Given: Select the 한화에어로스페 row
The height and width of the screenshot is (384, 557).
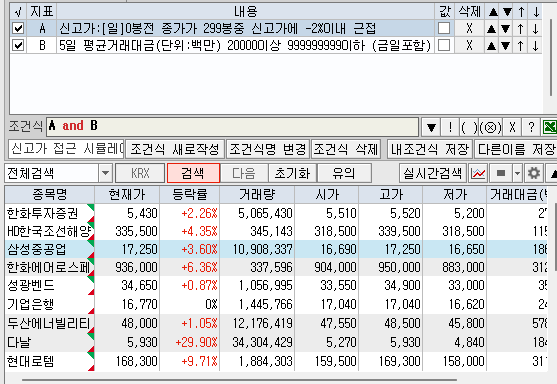Looking at the screenshot, I should click(276, 267).
